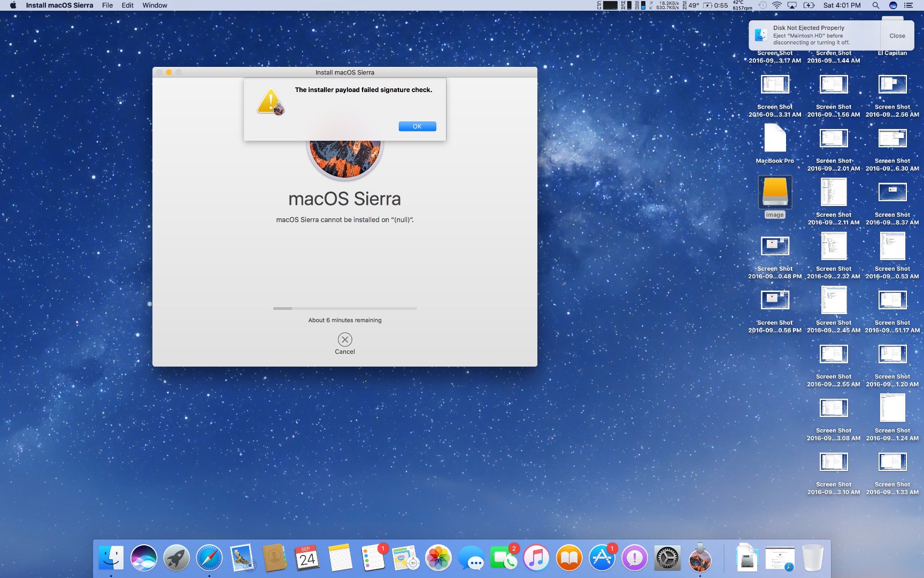
Task: Select Screen Shot 2016-09...2.32 AM thumbnail
Action: 834,246
